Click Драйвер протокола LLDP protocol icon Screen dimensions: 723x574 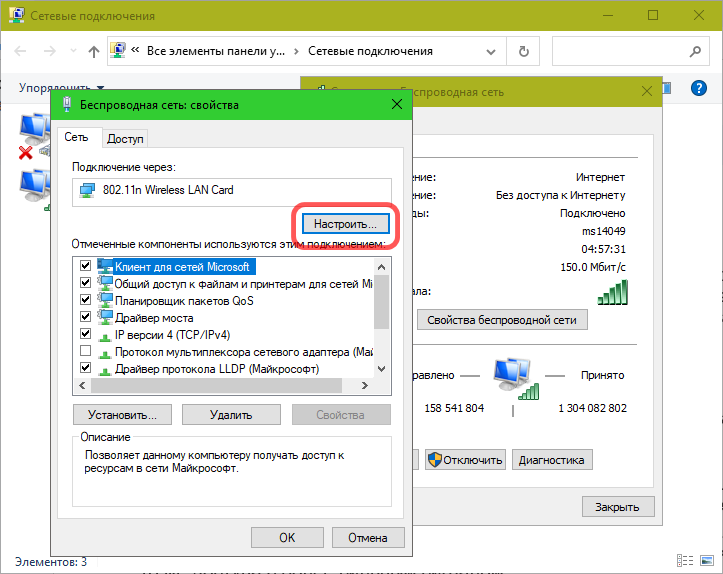pyautogui.click(x=104, y=369)
